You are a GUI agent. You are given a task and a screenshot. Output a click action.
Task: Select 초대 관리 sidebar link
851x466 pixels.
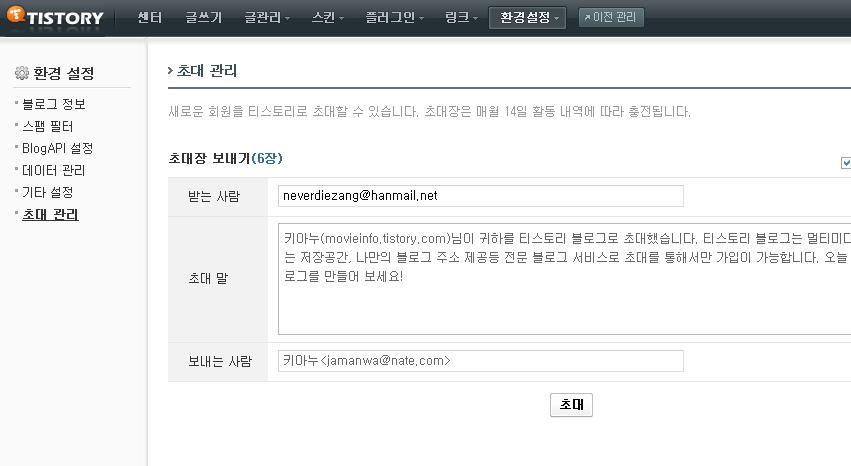pos(50,214)
